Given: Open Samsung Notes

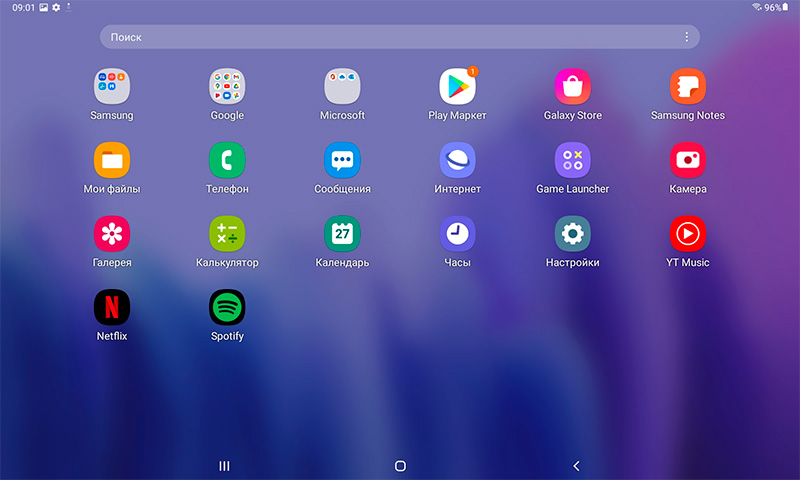Looking at the screenshot, I should (688, 87).
